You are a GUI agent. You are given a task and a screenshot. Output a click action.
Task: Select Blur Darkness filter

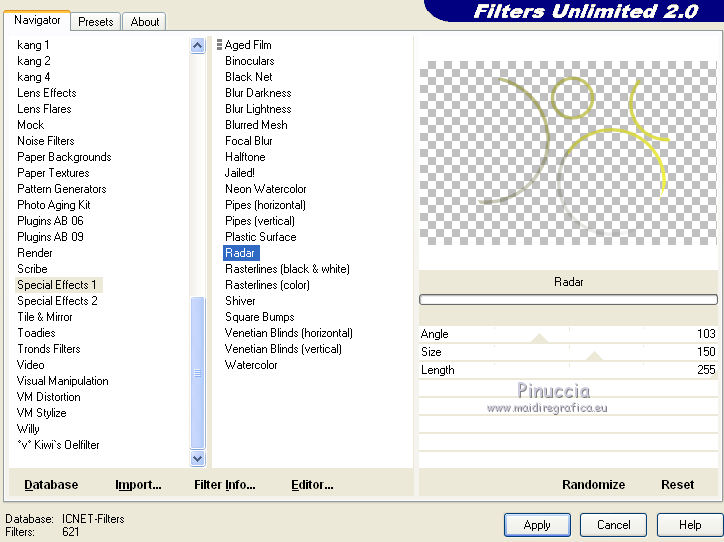258,93
